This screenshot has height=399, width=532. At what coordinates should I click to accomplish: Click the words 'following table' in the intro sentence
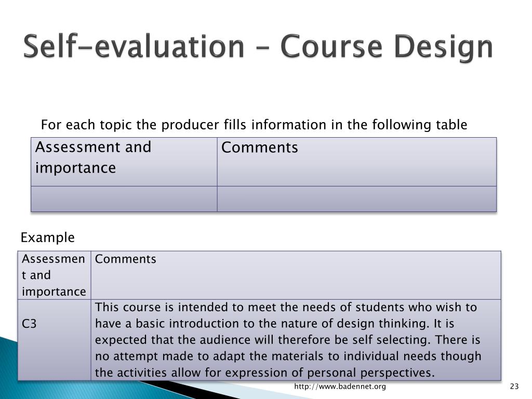pyautogui.click(x=420, y=125)
